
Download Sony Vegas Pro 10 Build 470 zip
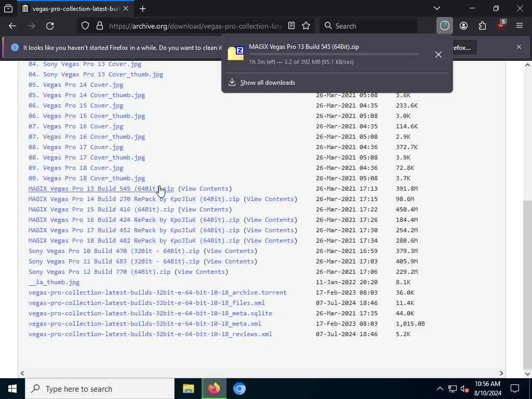[x=114, y=251]
